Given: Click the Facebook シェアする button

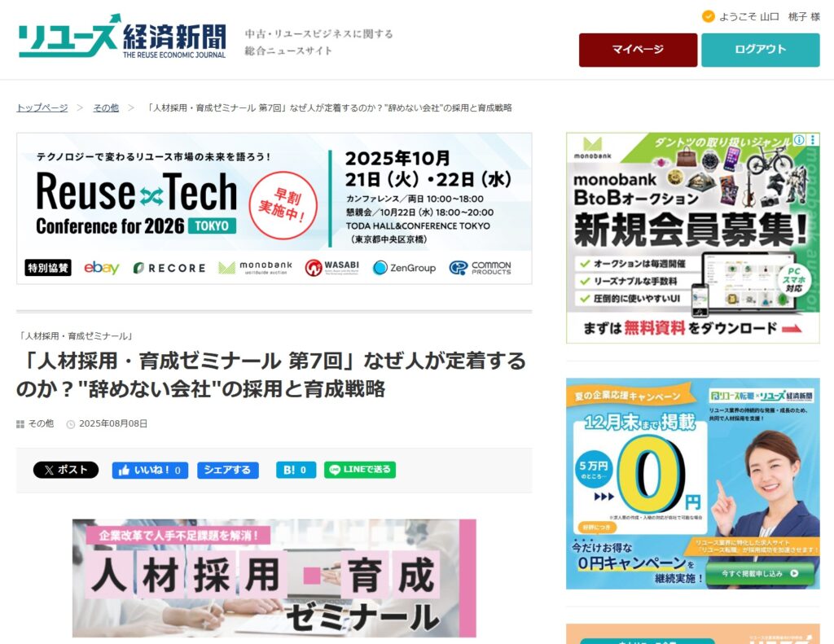Looking at the screenshot, I should (227, 470).
